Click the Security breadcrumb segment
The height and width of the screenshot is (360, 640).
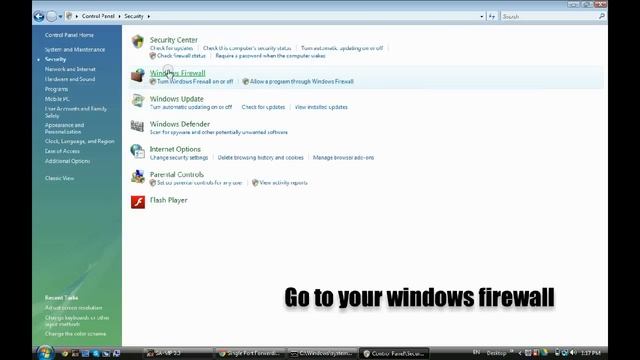134,16
